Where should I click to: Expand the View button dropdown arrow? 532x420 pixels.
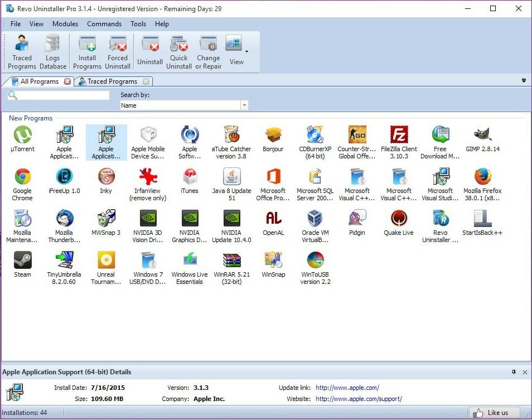[x=246, y=51]
